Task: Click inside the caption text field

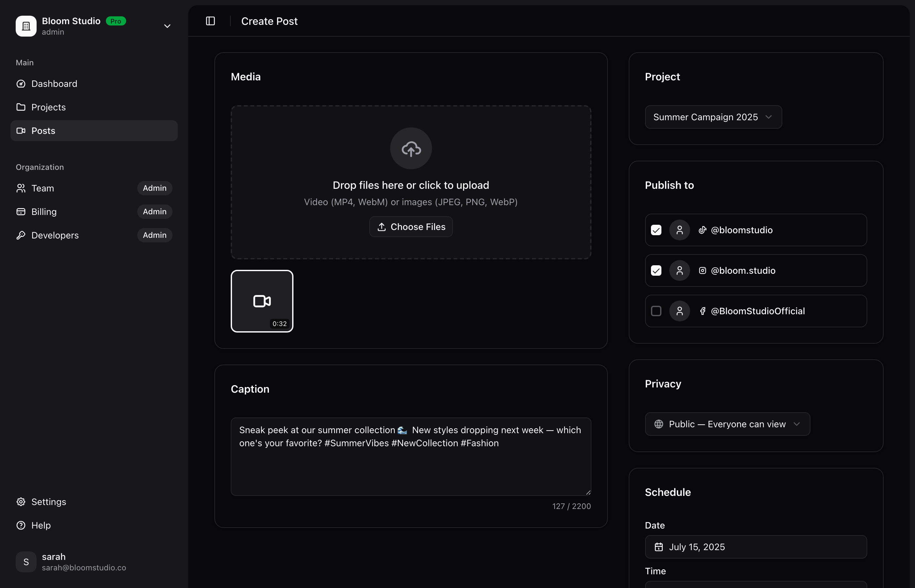Action: tap(410, 456)
